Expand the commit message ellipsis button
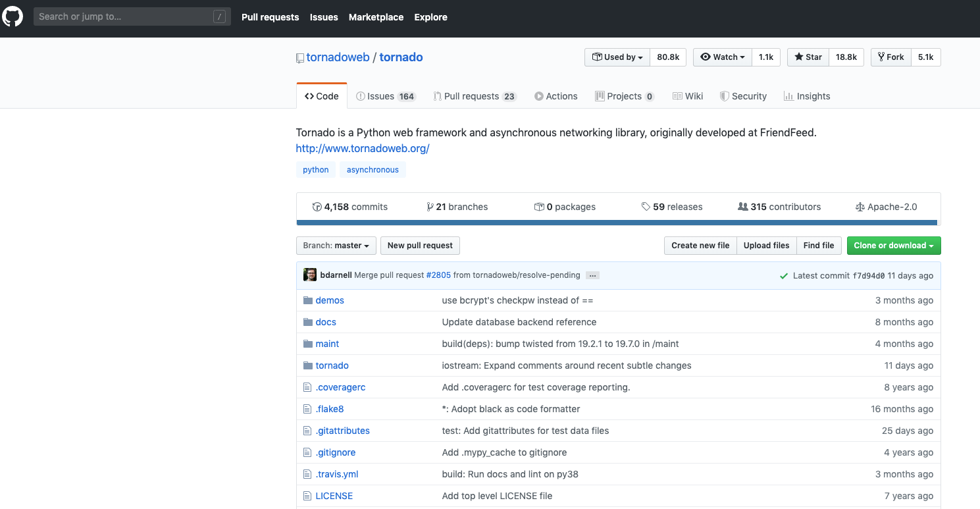Image resolution: width=980 pixels, height=509 pixels. (x=592, y=275)
